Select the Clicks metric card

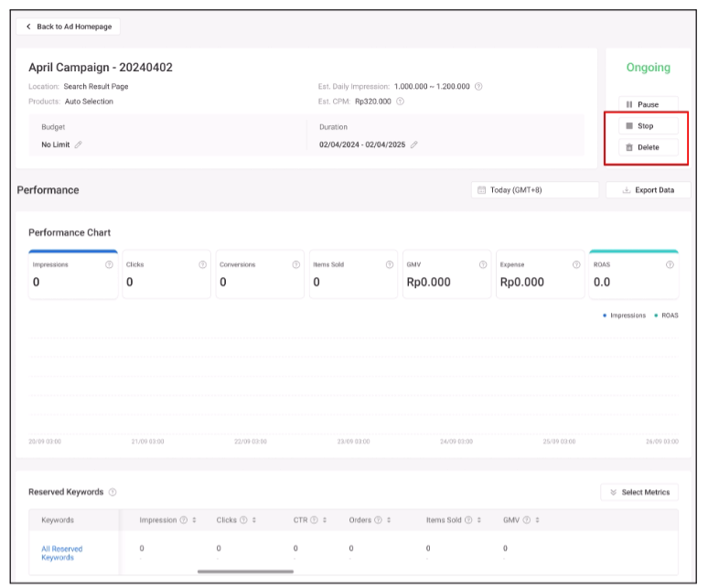coord(166,274)
